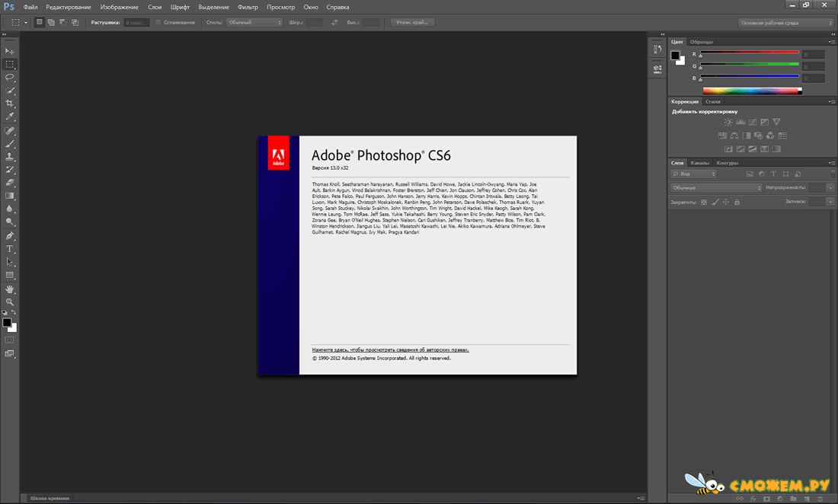Select the Zoom tool

[10, 302]
